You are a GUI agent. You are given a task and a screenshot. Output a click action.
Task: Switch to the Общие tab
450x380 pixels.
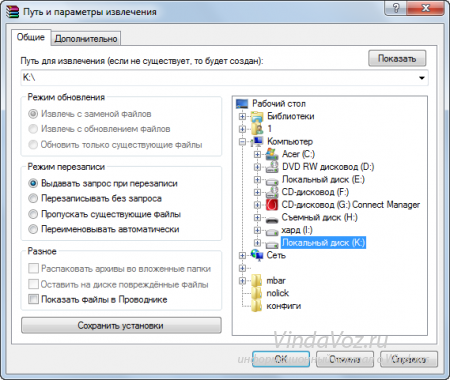(x=31, y=37)
